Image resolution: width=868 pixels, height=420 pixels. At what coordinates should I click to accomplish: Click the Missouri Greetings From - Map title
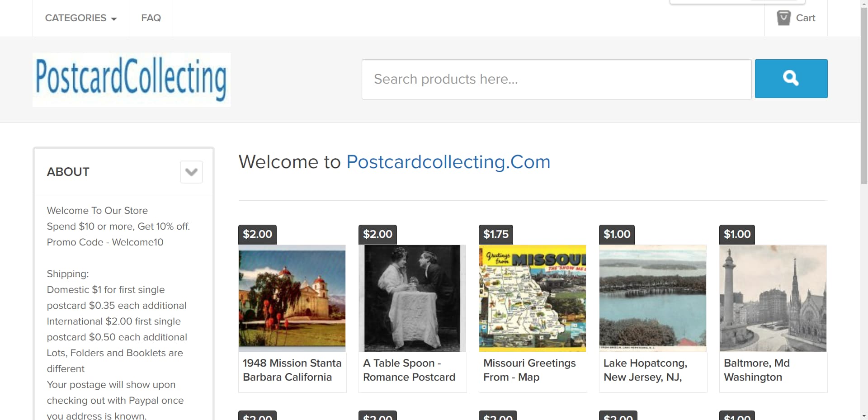click(x=529, y=370)
